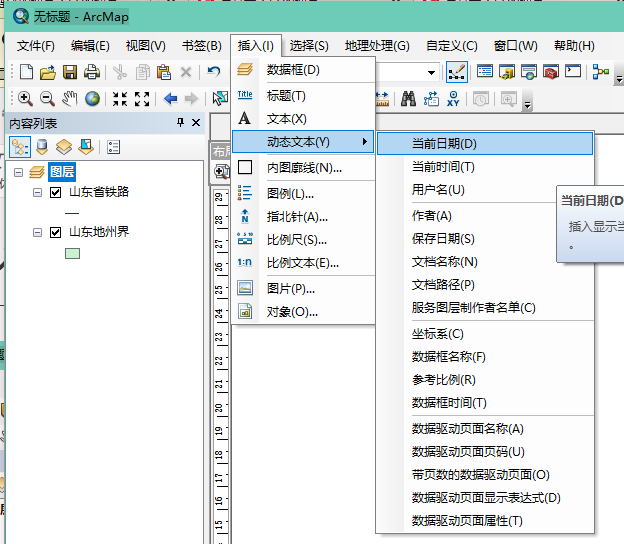Insert 坐标系(C) dynamic text
Image resolution: width=624 pixels, height=544 pixels.
click(485, 334)
